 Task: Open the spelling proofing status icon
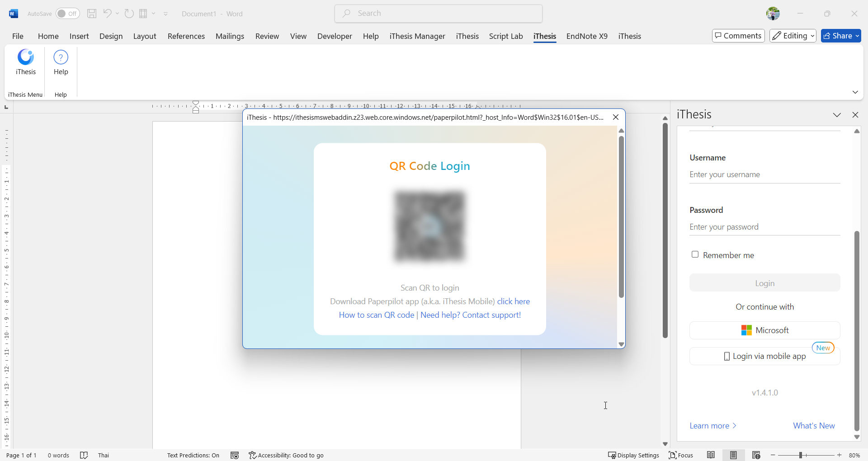[84, 455]
